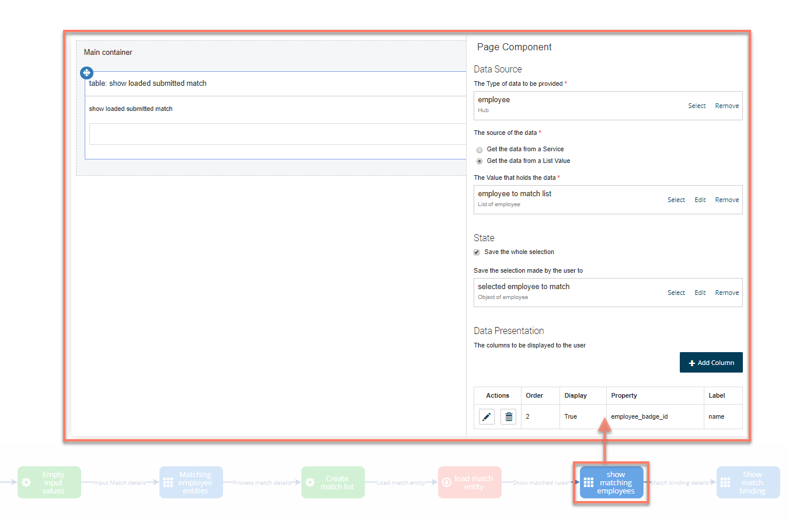Choose 'Get the data from a Service' option
The width and height of the screenshot is (789, 532).
(479, 149)
